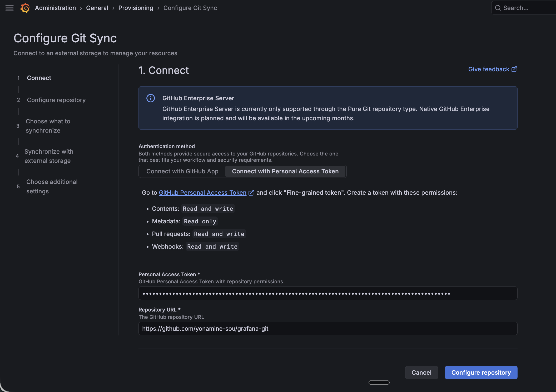Jump to Configure repository step

point(56,100)
